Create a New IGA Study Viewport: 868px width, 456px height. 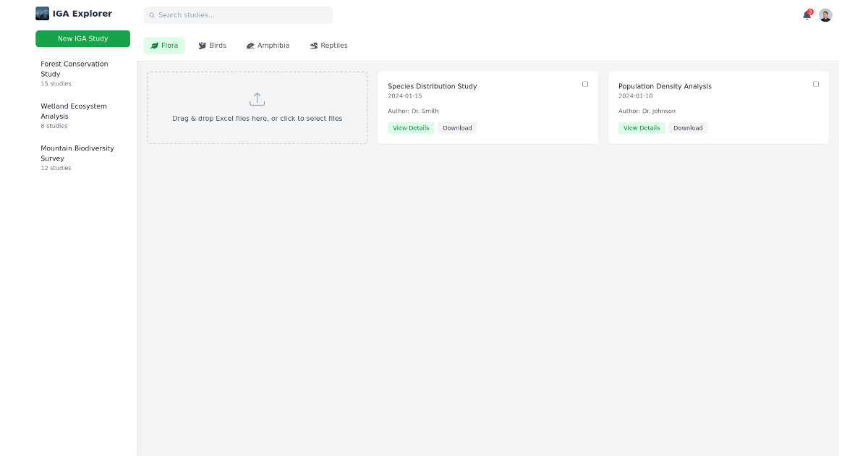click(x=82, y=38)
